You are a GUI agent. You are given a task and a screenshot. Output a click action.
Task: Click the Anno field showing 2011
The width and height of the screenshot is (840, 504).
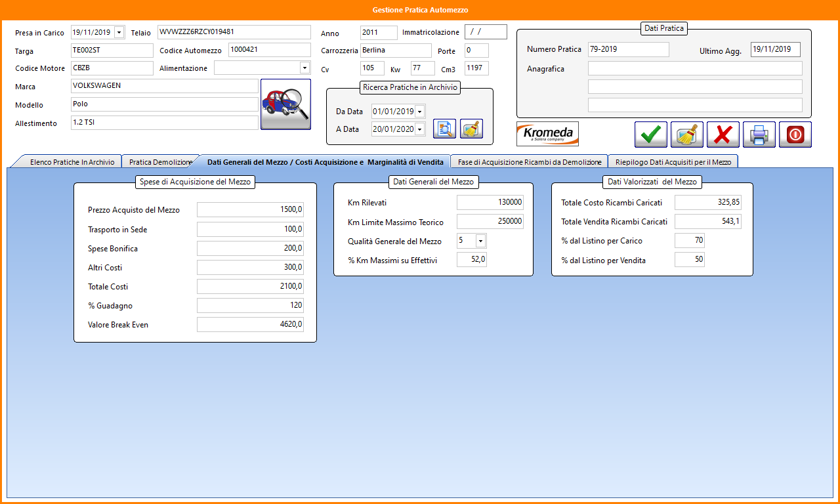(379, 33)
